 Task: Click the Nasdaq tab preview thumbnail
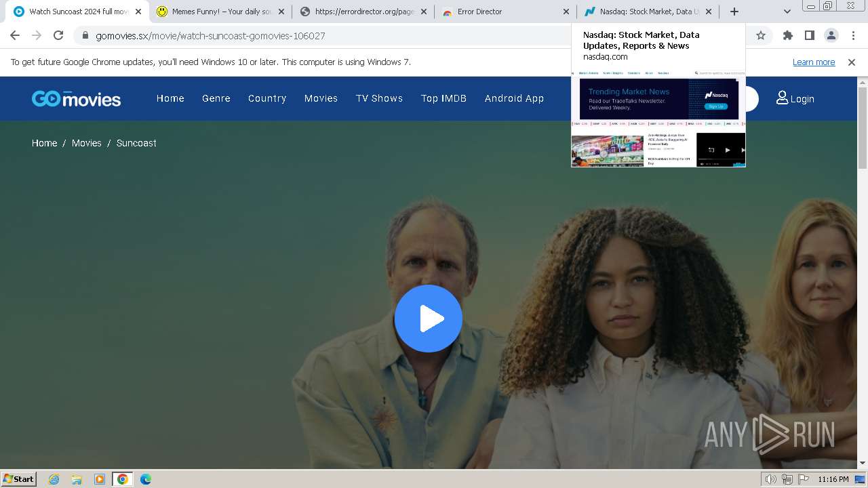click(658, 119)
